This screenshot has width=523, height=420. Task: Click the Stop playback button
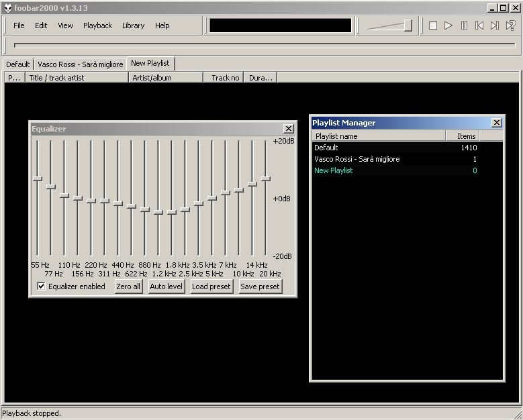[433, 25]
